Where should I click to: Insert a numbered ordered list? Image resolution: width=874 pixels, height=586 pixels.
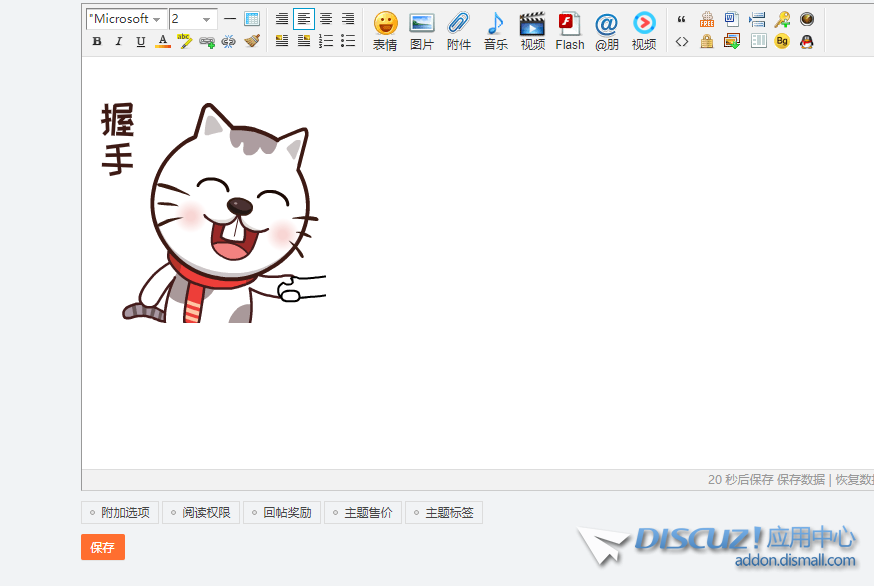click(326, 41)
